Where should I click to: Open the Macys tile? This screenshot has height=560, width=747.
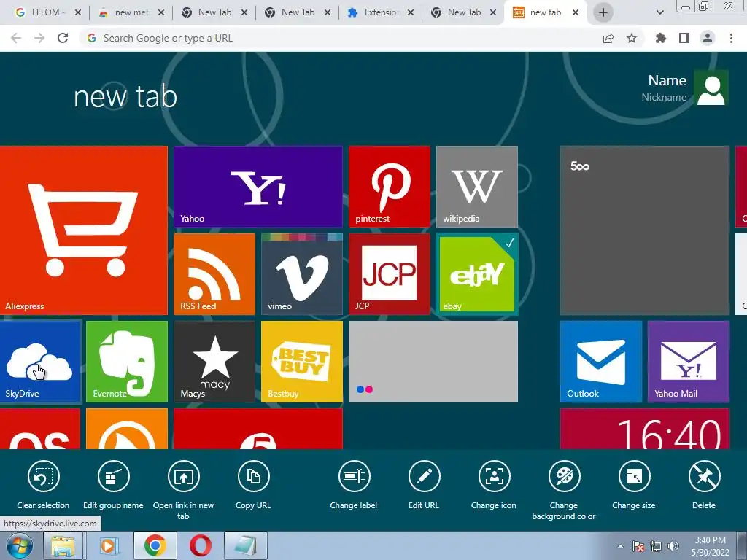pos(214,362)
